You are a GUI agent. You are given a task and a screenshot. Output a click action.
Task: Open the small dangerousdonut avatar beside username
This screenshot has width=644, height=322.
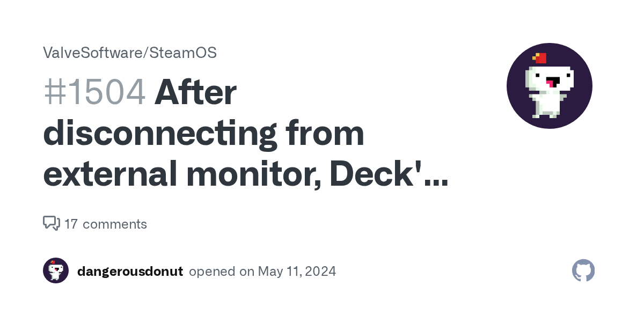[56, 271]
